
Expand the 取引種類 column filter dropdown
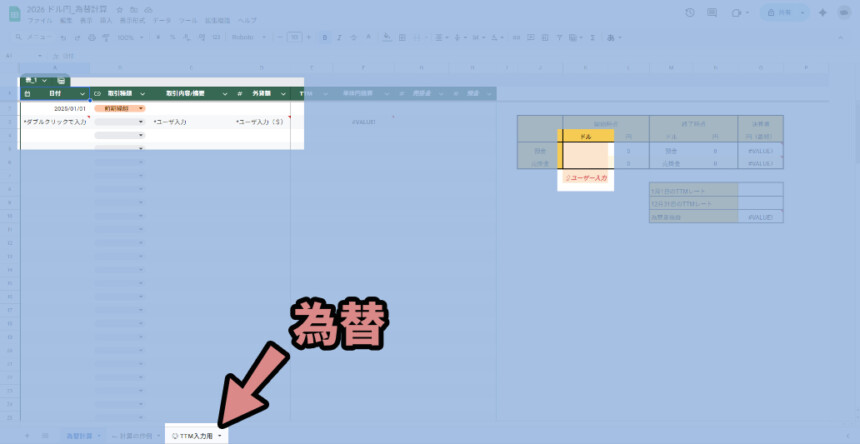tap(142, 93)
